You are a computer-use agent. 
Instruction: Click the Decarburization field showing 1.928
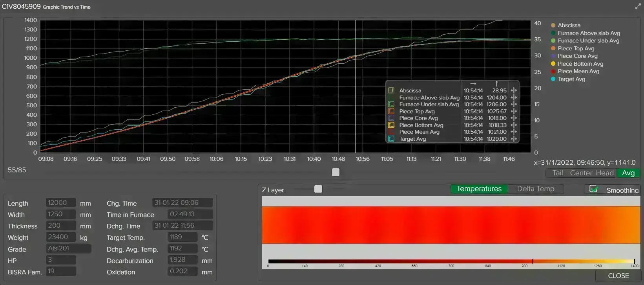tap(182, 260)
